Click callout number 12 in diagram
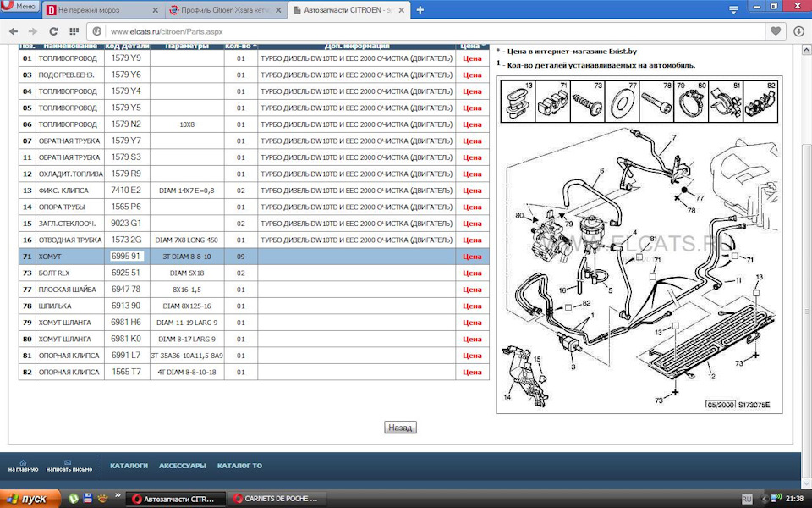 tap(711, 376)
